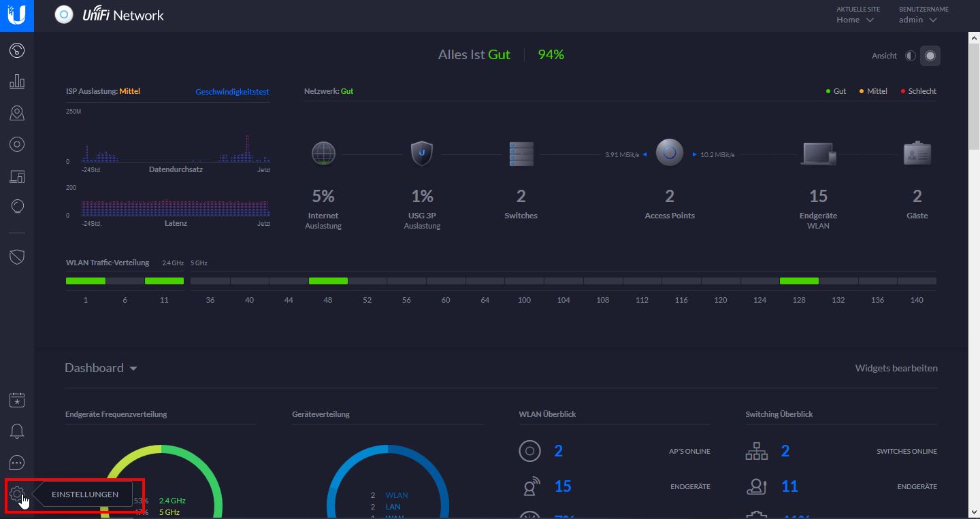Click the 2 AP's Online number
Viewport: 980px width, 519px height.
[x=558, y=451]
